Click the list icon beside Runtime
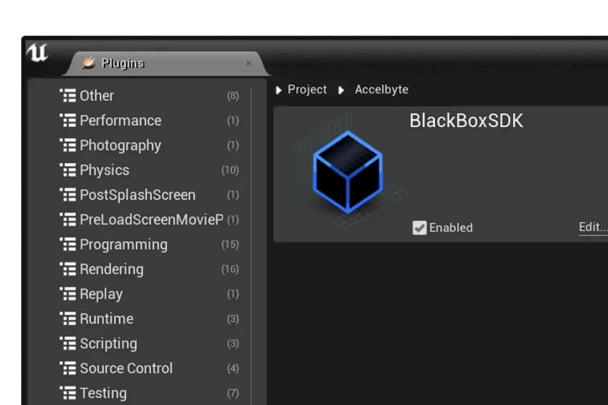Screen dimensions: 608x405 pyautogui.click(x=68, y=319)
